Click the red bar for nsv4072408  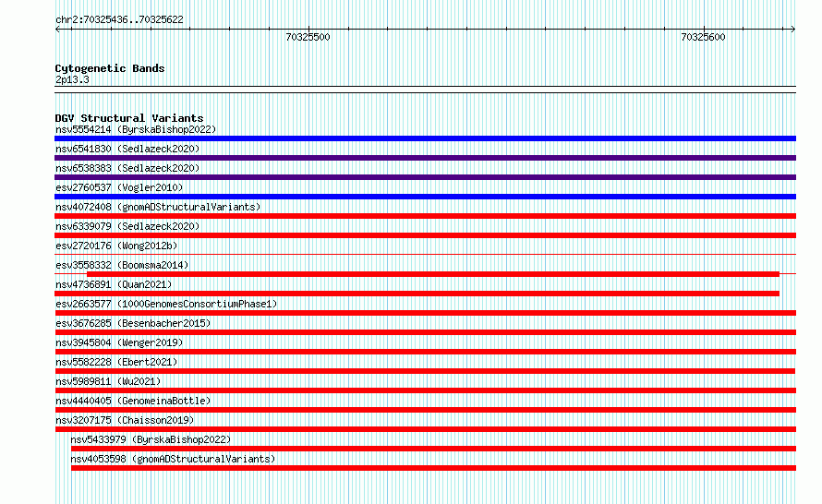point(425,216)
